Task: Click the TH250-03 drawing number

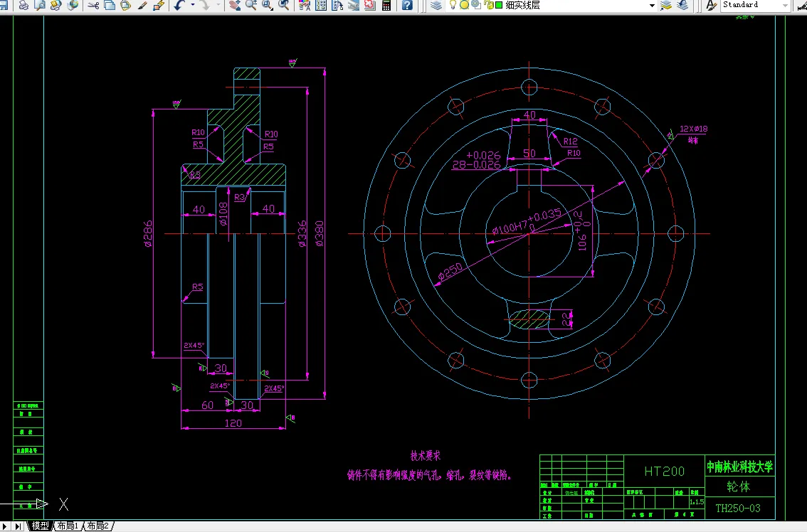Action: click(738, 509)
